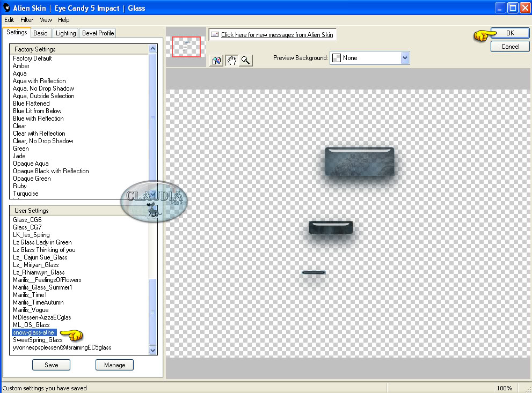Screen dimensions: 532x393
Task: Select Clear with Reflection preset
Action: [39, 133]
